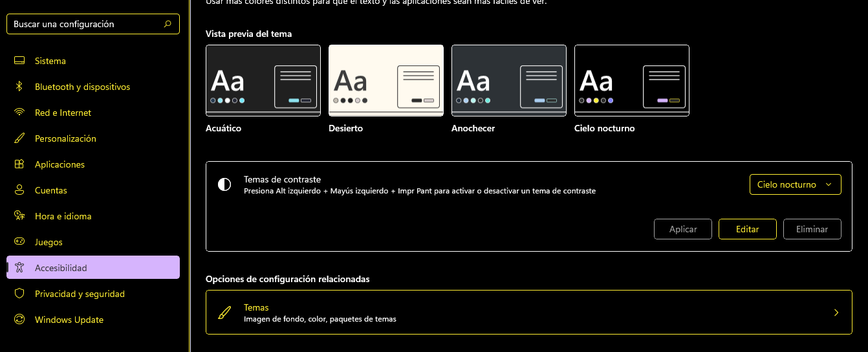Click the paintbrush icon for Personalización
Screen dimensions: 868x352
(x=19, y=138)
